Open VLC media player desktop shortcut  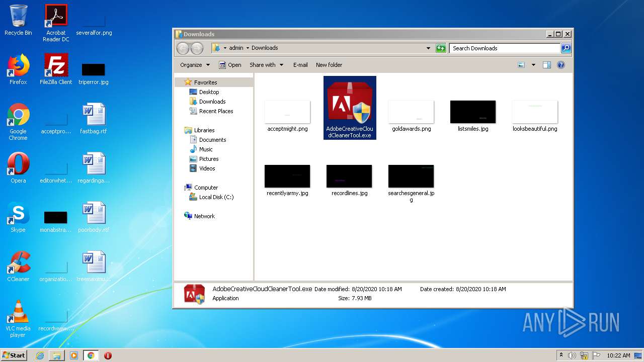pos(18,319)
